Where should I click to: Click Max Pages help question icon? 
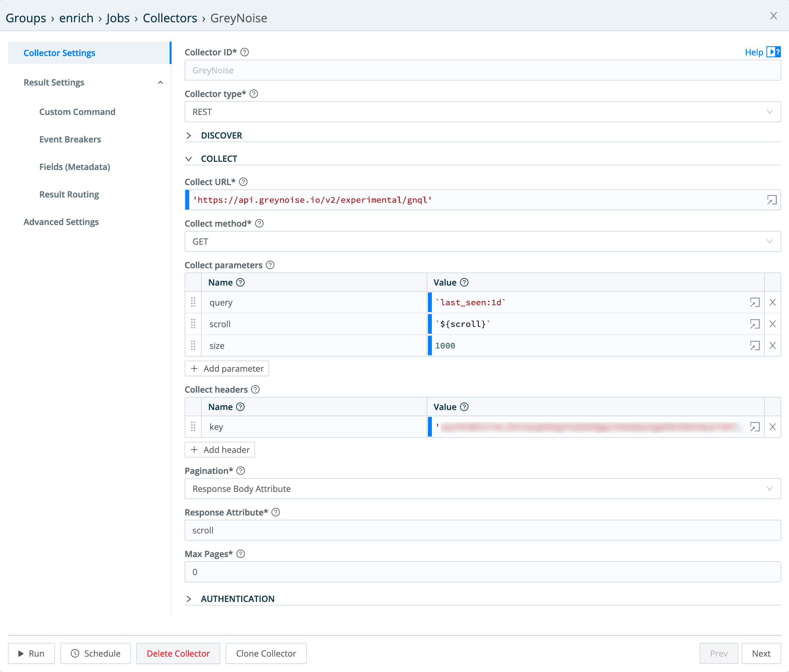pyautogui.click(x=241, y=554)
